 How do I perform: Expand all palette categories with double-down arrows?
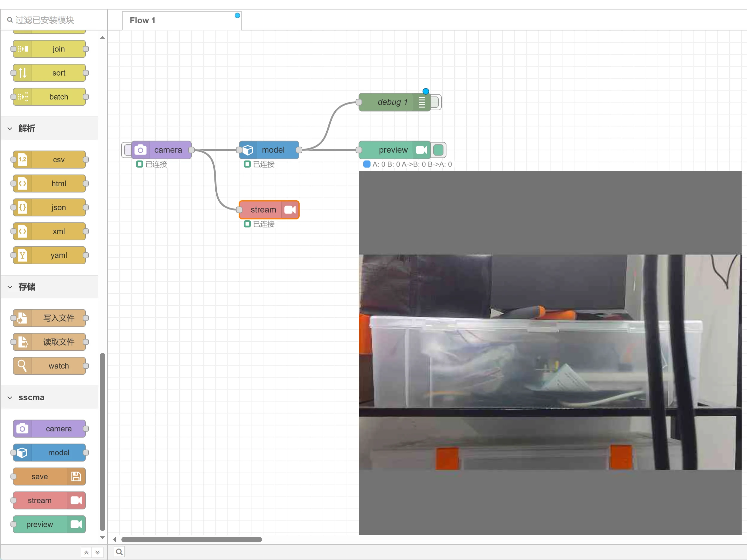(x=97, y=553)
